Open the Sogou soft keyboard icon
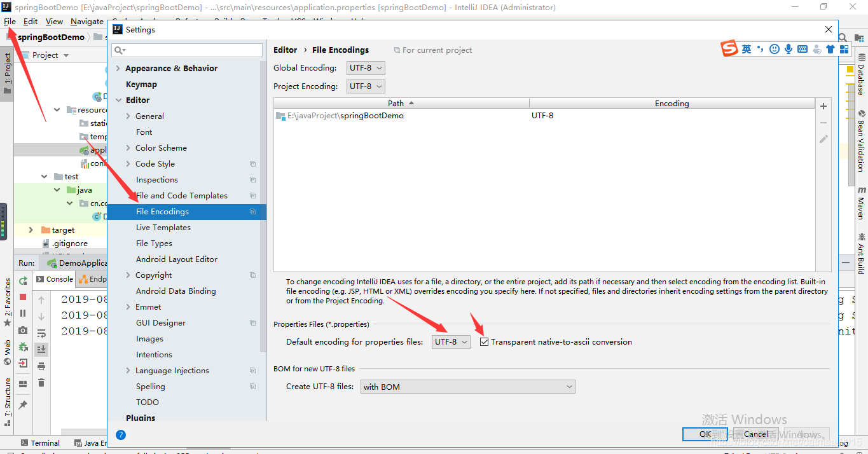The width and height of the screenshot is (868, 454). [803, 49]
